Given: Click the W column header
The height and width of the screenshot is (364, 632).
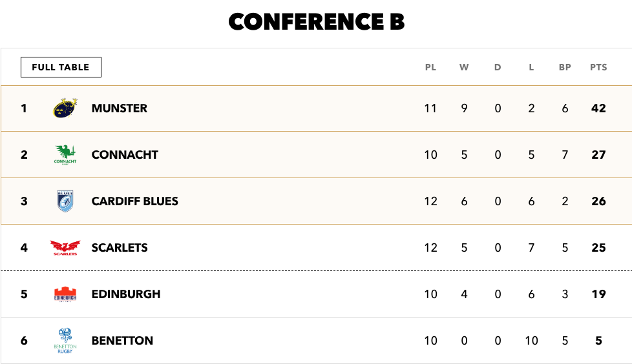Looking at the screenshot, I should pyautogui.click(x=464, y=67).
